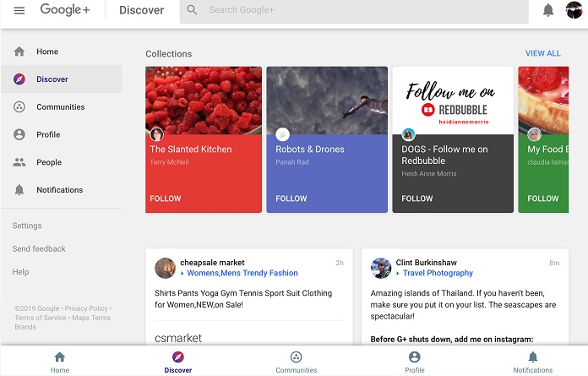The width and height of the screenshot is (588, 376).
Task: Open Womens,Mens Trendy Fashion collection link
Action: coord(242,273)
